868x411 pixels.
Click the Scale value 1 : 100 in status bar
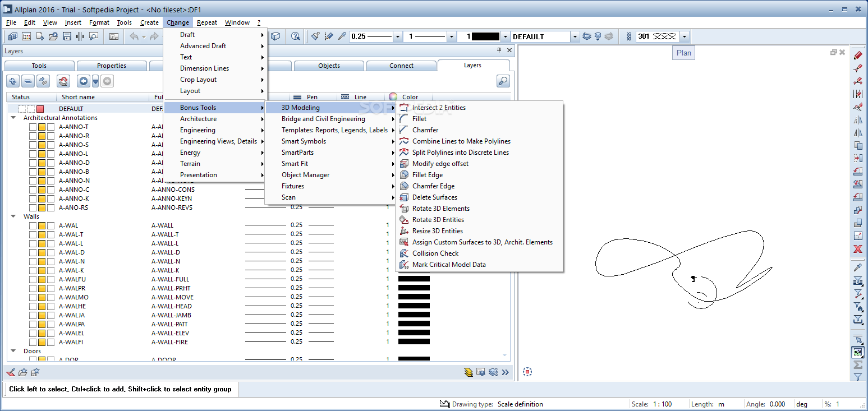click(662, 404)
